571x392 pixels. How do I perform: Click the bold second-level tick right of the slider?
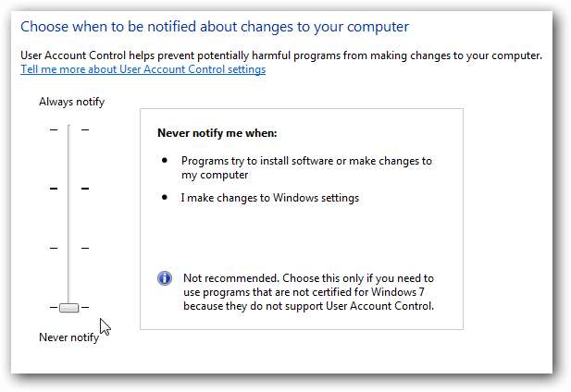(84, 189)
